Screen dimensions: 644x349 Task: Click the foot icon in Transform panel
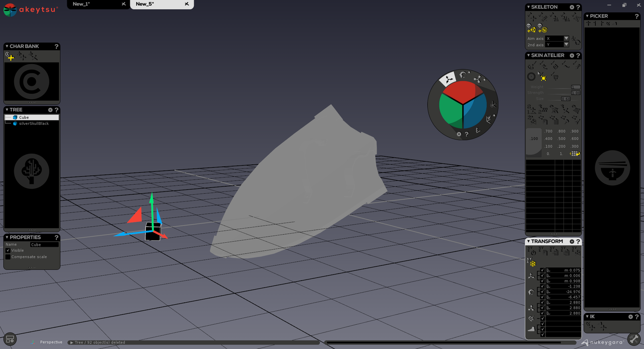coord(531,329)
